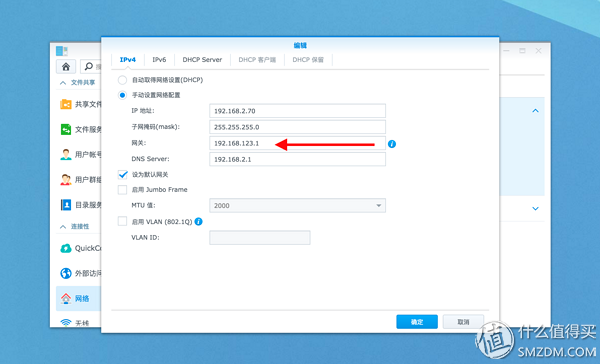Open the MTU value dropdown
The height and width of the screenshot is (364, 600).
[x=297, y=206]
